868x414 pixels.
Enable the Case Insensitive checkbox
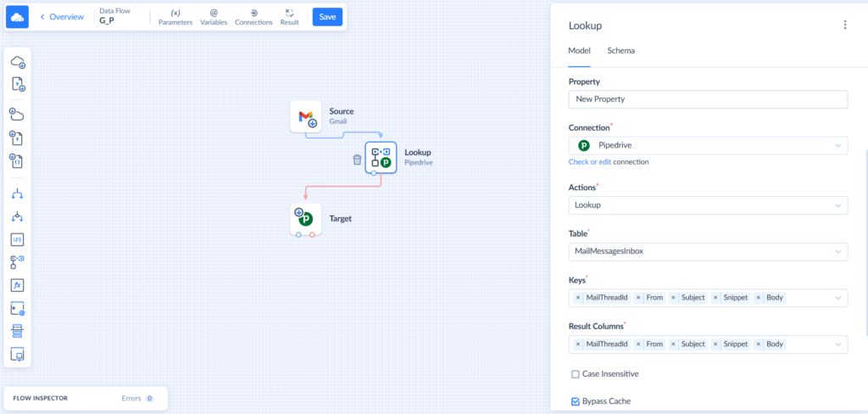tap(576, 374)
